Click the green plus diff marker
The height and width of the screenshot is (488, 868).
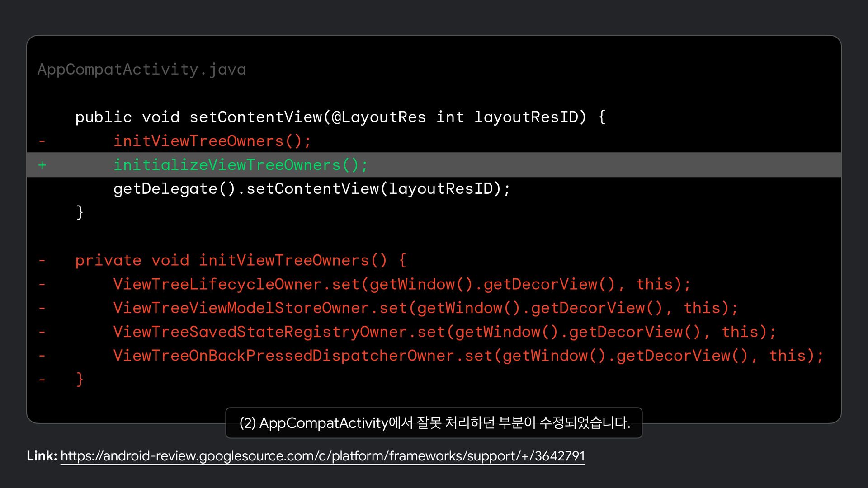tap(42, 165)
